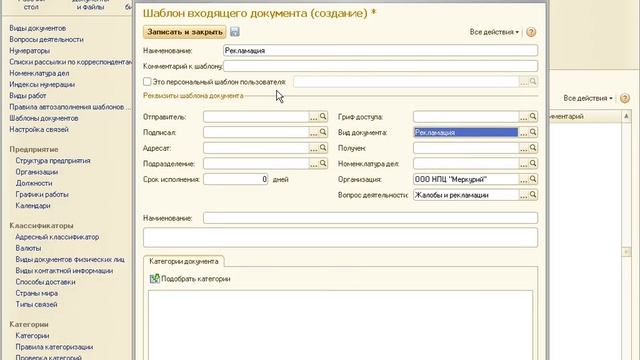This screenshot has height=360, width=640.
Task: Open Вопросы деятельности in sidebar
Action: (x=47, y=40)
